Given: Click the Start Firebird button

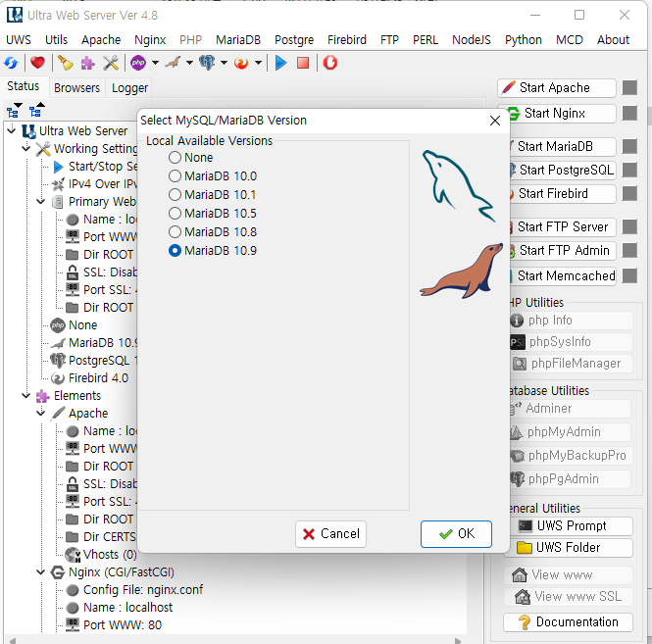Looking at the screenshot, I should pos(563,193).
